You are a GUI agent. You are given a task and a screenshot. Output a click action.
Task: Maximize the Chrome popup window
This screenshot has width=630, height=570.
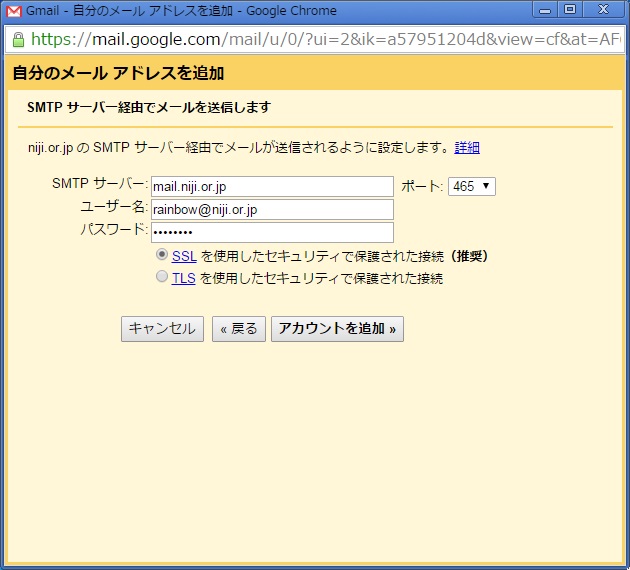click(x=570, y=10)
